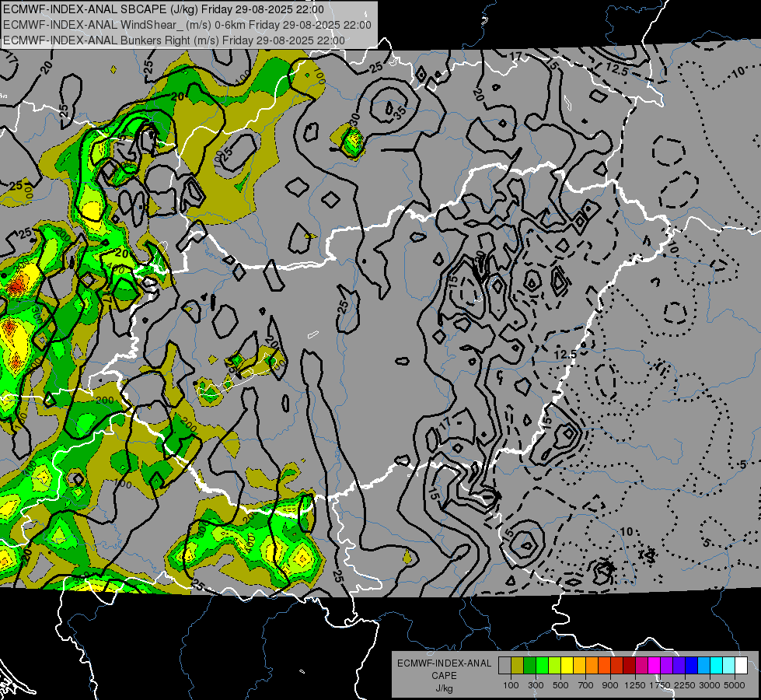Click the J/kg unit label in legend
Viewport: 761px width, 700px height.
pos(444,689)
